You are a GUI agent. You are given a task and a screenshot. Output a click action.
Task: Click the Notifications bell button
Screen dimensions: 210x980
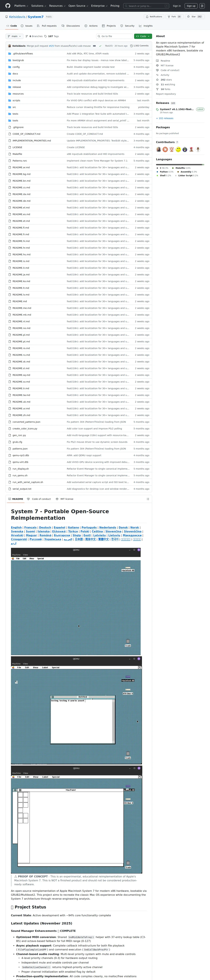pos(154,17)
